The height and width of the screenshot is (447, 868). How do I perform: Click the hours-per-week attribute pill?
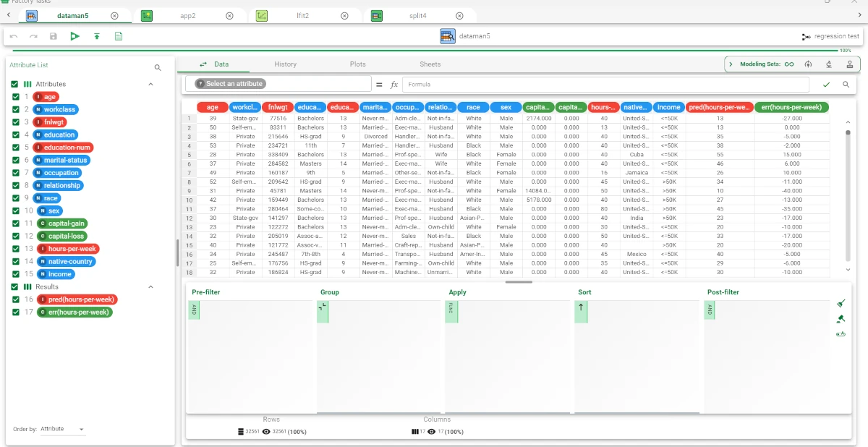click(68, 249)
